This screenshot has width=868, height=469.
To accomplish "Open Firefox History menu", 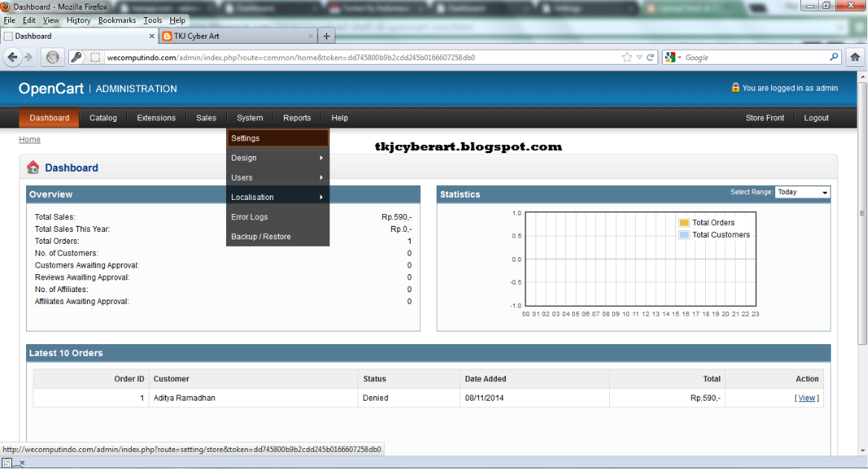I will pyautogui.click(x=78, y=21).
